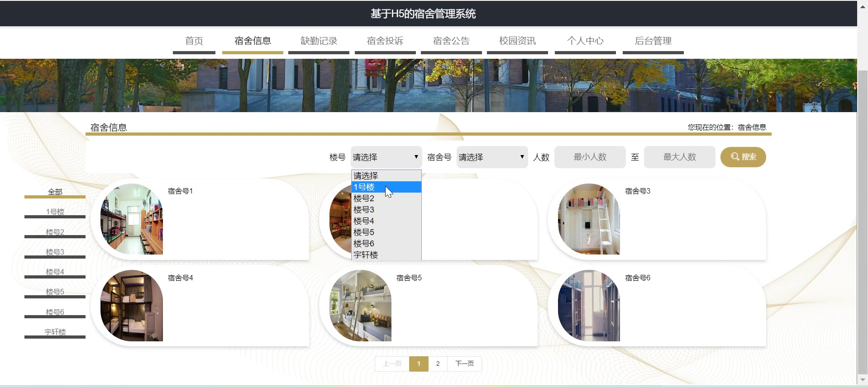Image resolution: width=868 pixels, height=387 pixels.
Task: Click the 搜索 search button
Action: click(x=743, y=157)
